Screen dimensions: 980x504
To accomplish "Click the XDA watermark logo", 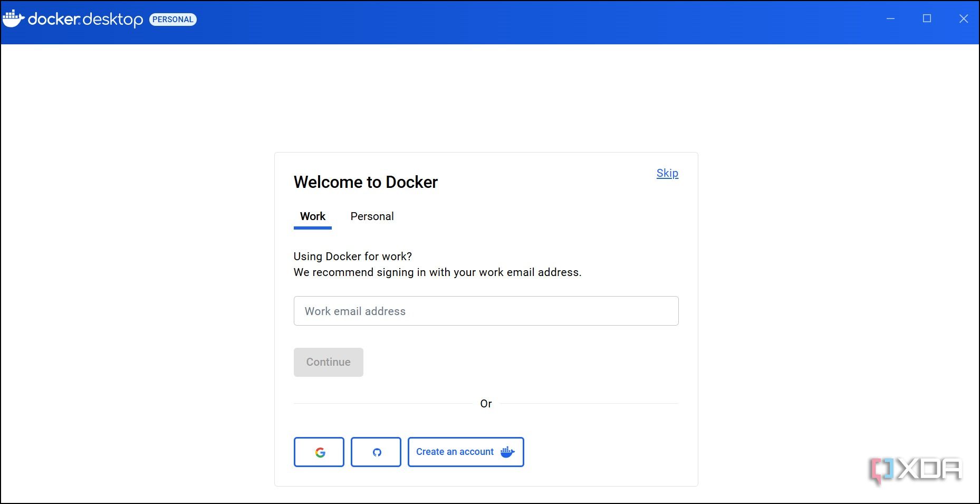I will click(x=916, y=470).
